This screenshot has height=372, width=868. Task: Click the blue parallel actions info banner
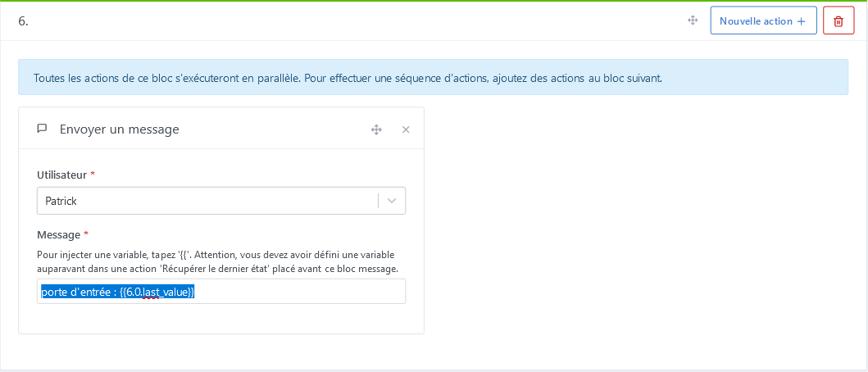click(433, 78)
